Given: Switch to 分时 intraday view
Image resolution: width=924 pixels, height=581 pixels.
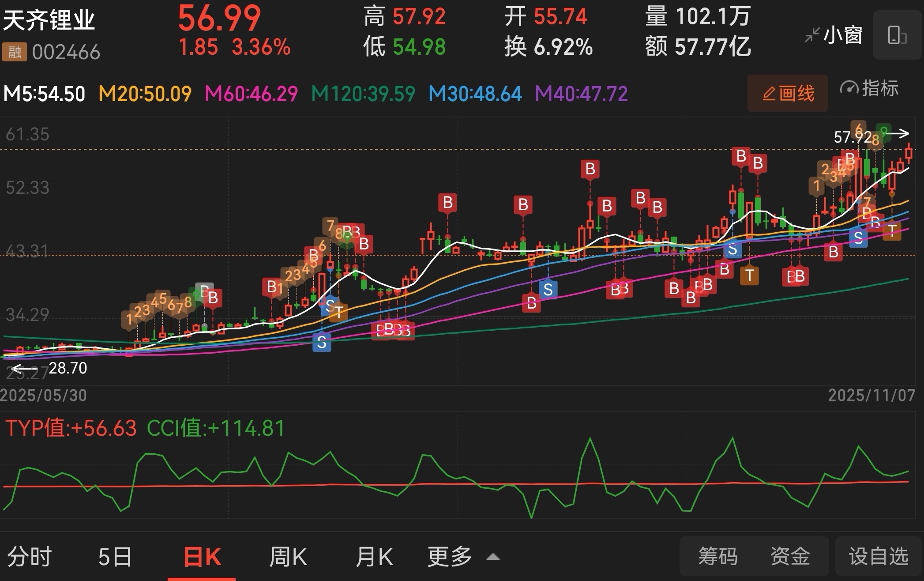Looking at the screenshot, I should click(x=30, y=556).
